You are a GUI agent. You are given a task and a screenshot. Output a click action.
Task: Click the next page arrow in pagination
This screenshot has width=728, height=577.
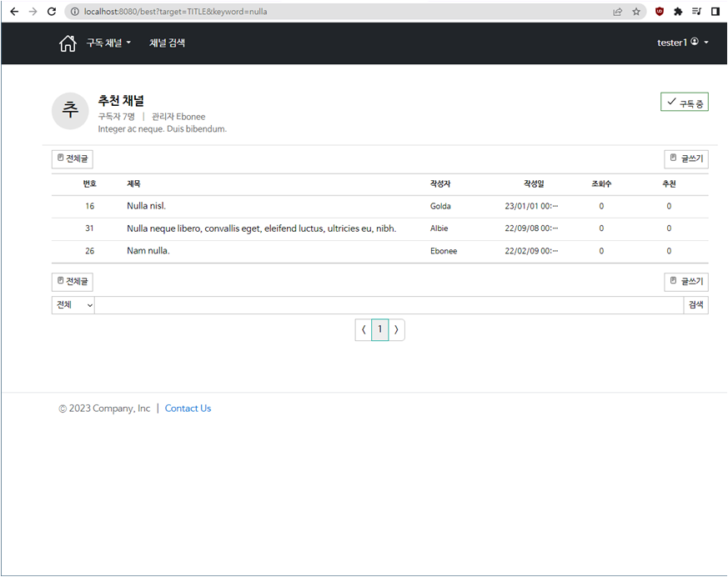pyautogui.click(x=396, y=329)
